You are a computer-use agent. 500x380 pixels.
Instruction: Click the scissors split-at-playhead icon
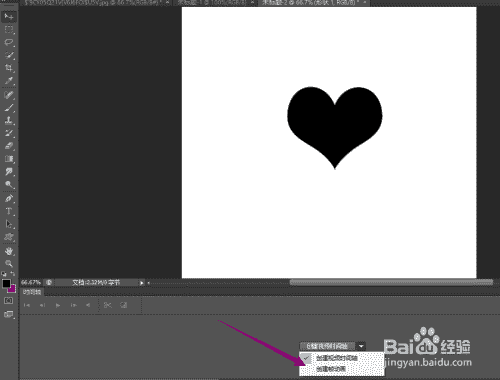(107, 305)
